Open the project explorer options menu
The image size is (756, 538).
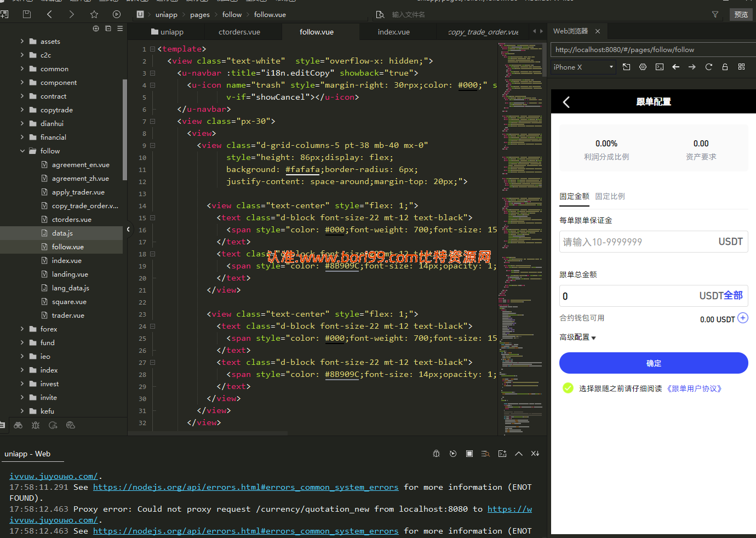120,28
